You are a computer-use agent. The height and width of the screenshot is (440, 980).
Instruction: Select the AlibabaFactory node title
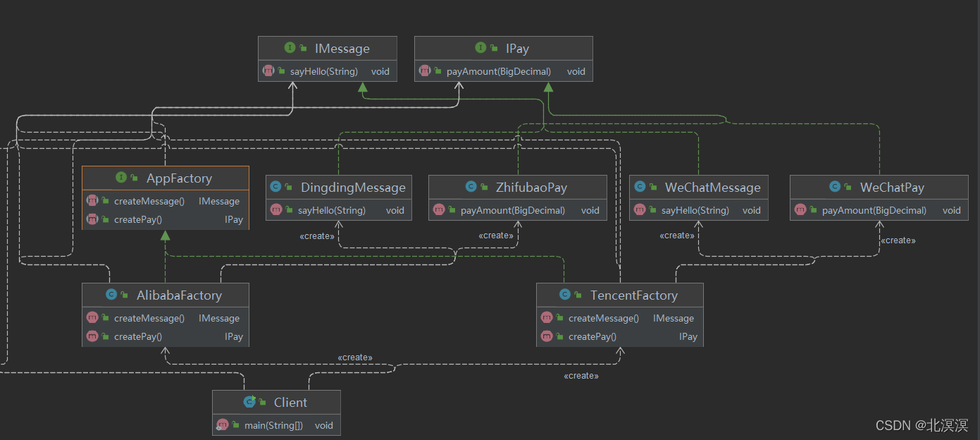(x=179, y=295)
